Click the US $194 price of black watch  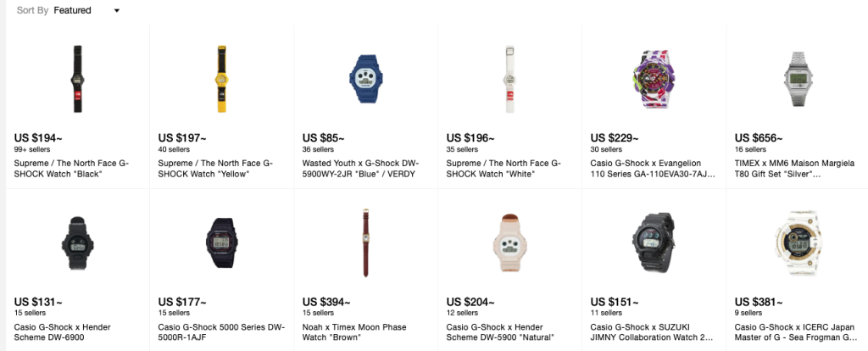(38, 137)
